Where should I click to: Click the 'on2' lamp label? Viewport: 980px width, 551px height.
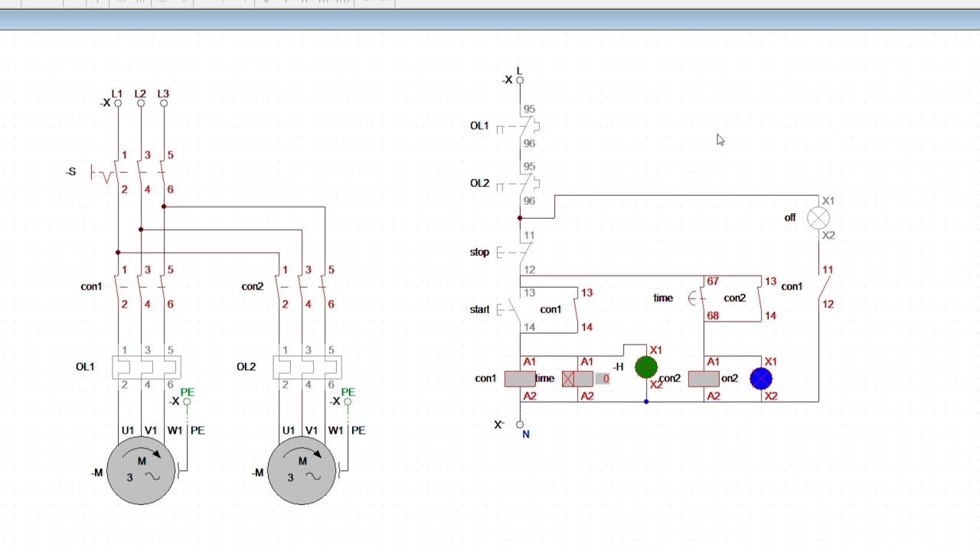tap(730, 378)
